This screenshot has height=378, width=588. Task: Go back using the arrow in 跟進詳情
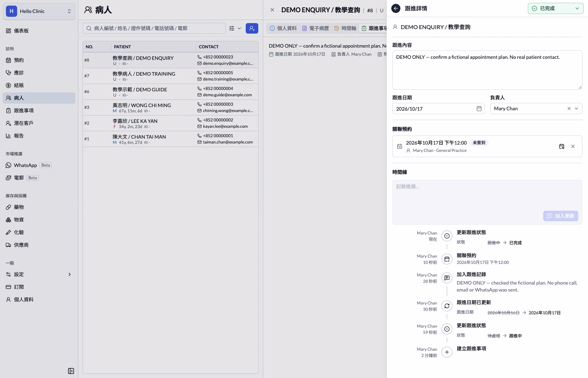tap(396, 8)
